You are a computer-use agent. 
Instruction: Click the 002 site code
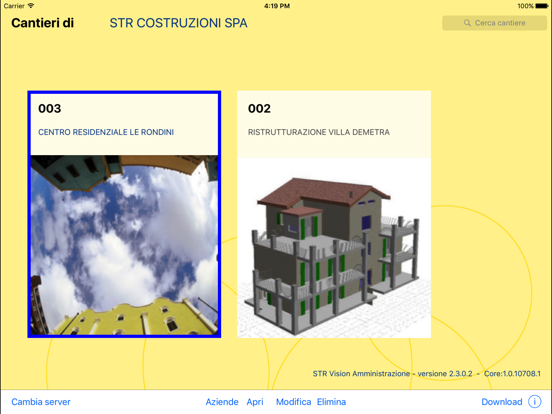click(259, 108)
